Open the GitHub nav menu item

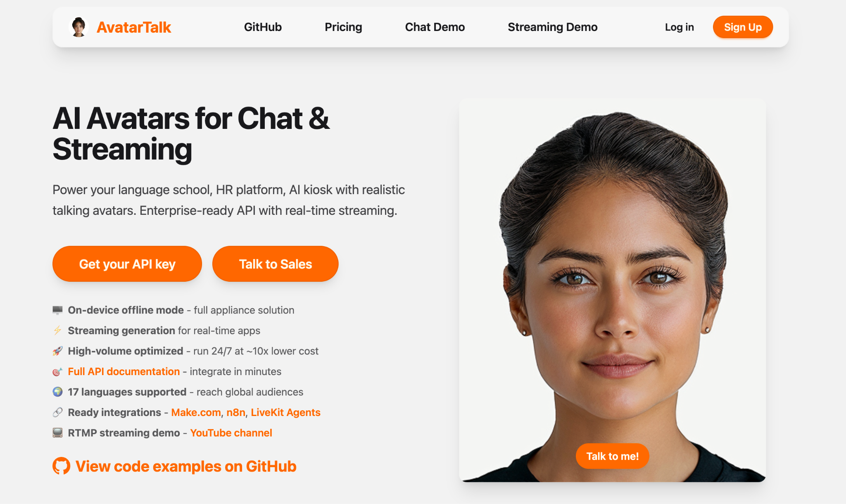pos(263,27)
